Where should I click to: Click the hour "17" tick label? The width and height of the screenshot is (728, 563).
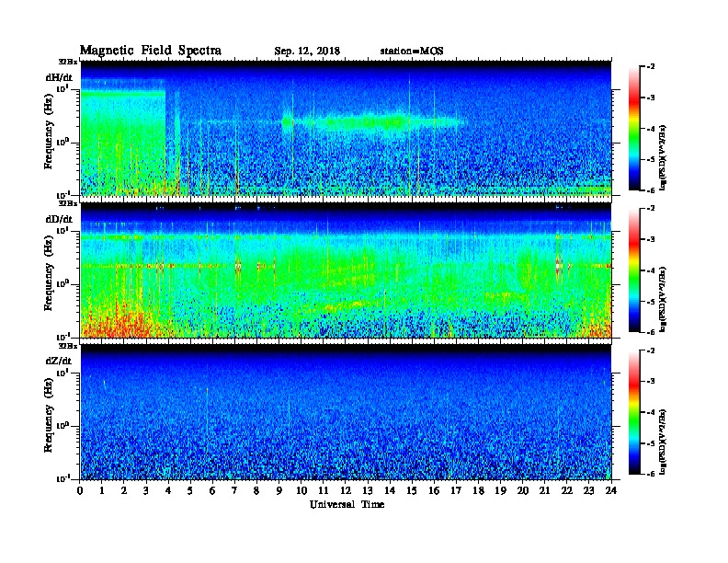click(457, 490)
